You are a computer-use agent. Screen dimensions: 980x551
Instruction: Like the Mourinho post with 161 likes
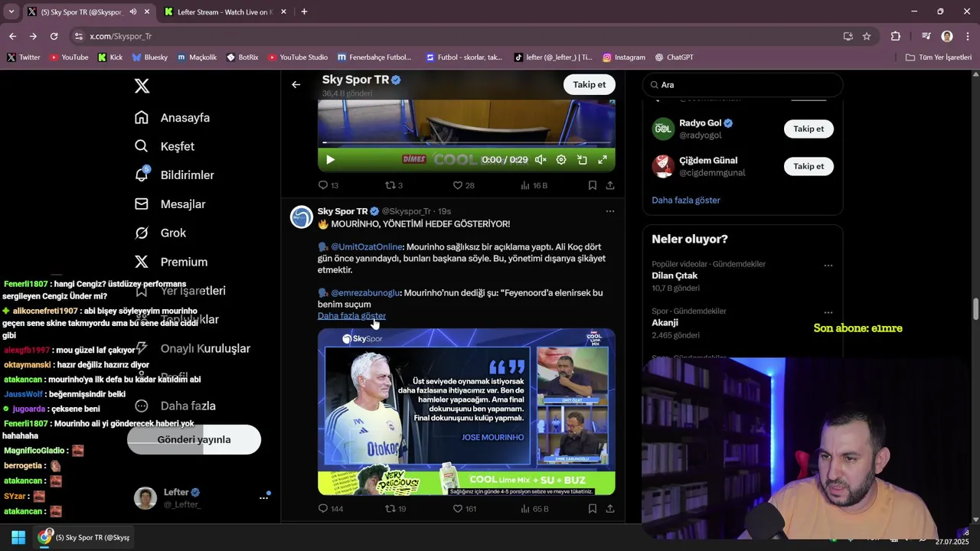(x=465, y=508)
